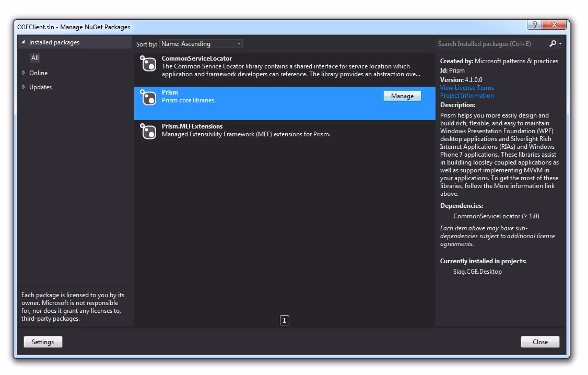This screenshot has width=588, height=375.
Task: Open the Settings dialog
Action: [43, 342]
